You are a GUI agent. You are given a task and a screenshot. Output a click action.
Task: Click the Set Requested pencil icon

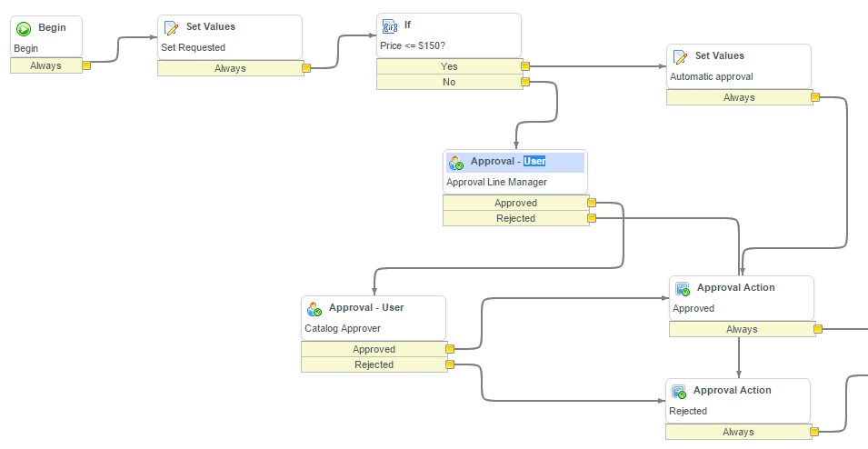click(x=171, y=28)
